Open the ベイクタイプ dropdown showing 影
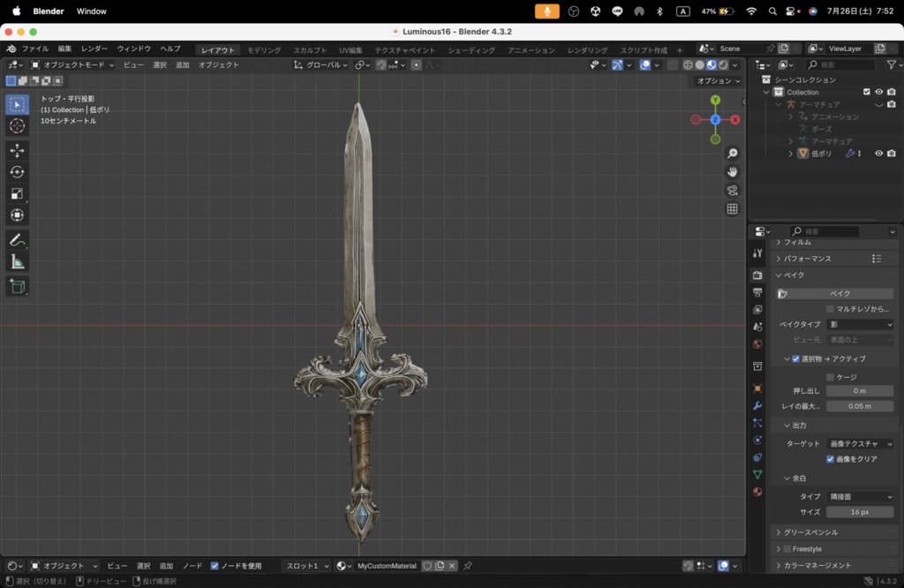This screenshot has height=588, width=904. pos(859,324)
